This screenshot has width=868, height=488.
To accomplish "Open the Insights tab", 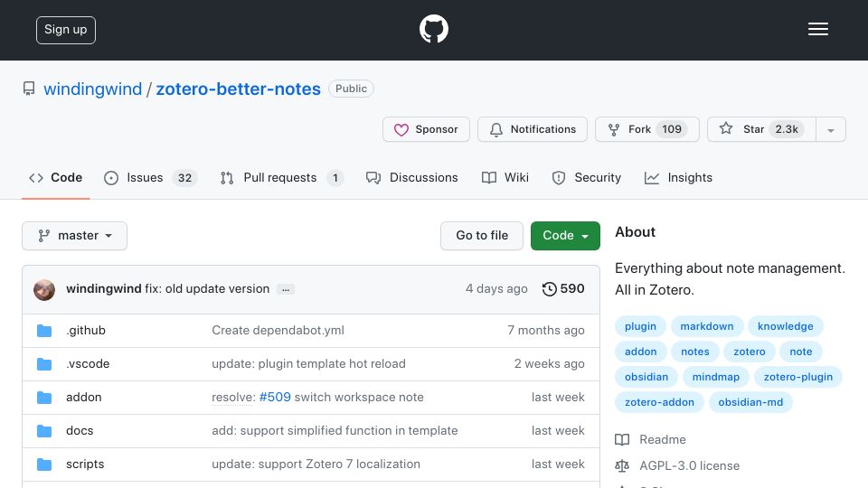I will coord(679,178).
